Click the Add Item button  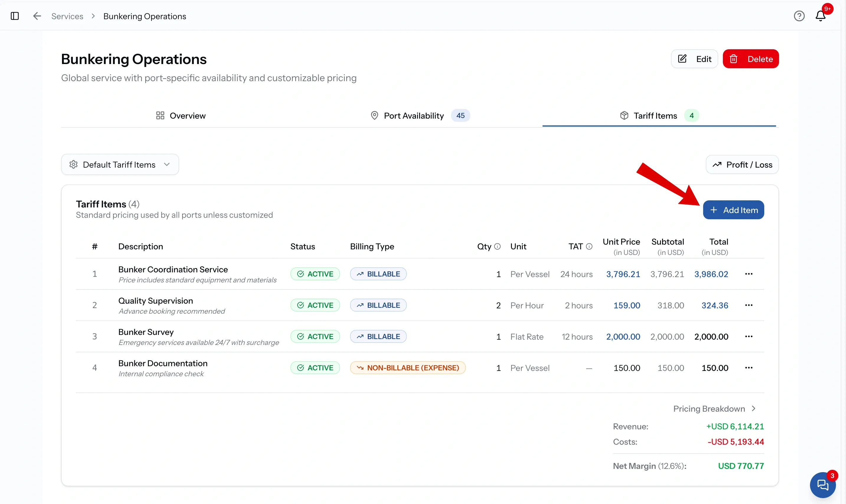tap(734, 210)
